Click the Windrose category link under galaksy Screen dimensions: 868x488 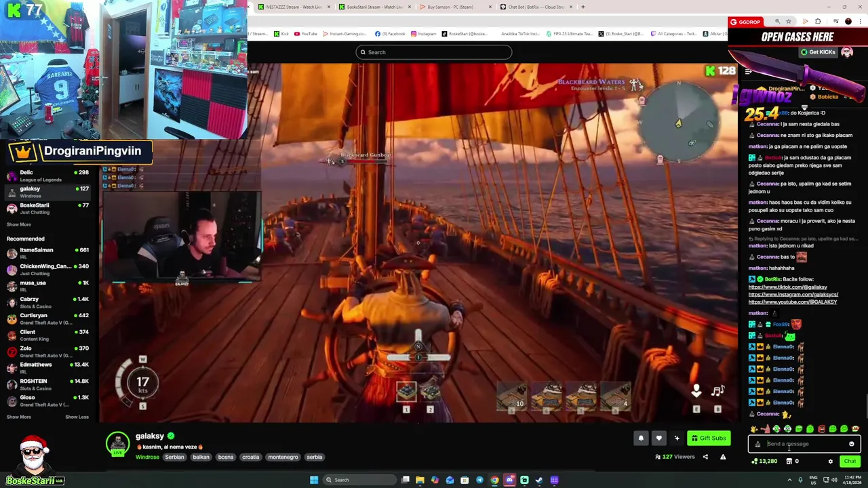[x=147, y=457]
